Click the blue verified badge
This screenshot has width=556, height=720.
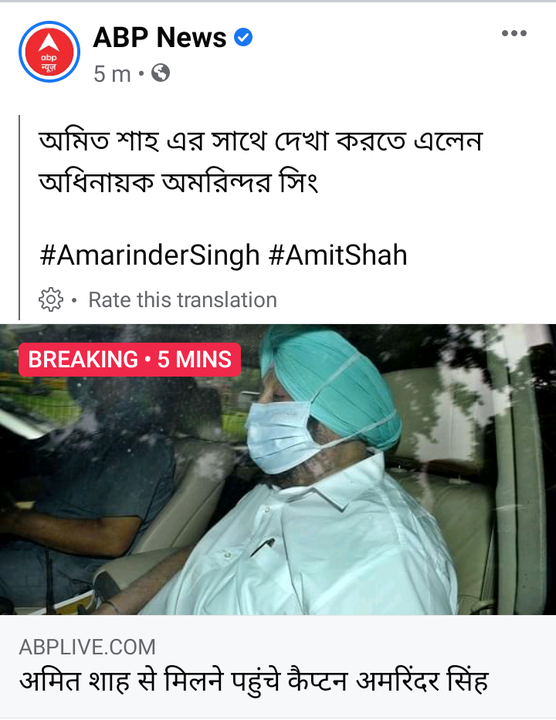point(243,37)
